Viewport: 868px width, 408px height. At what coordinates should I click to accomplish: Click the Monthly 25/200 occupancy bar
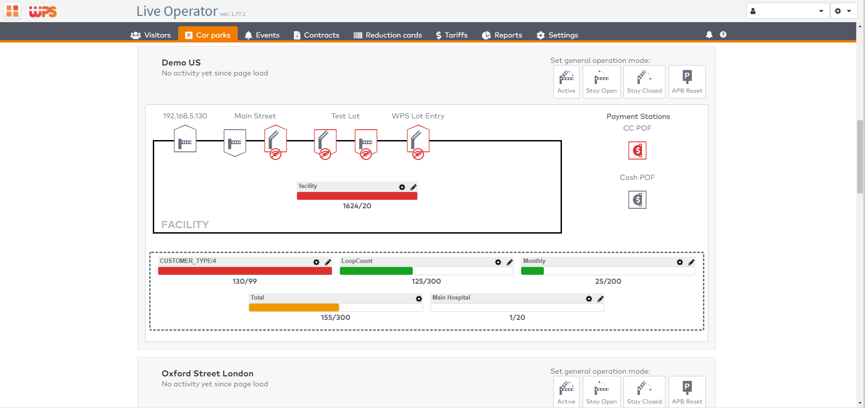608,271
